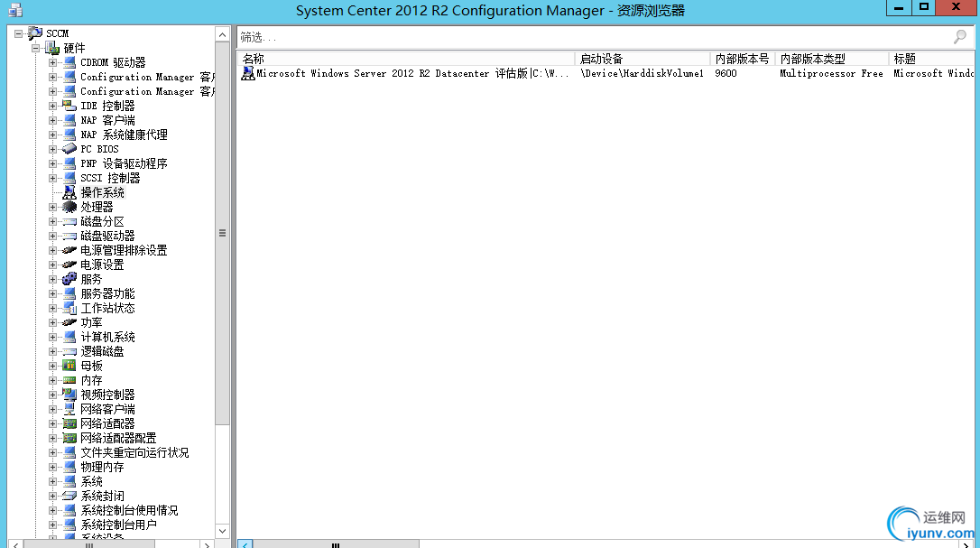The width and height of the screenshot is (980, 548).
Task: Click the \Device\HarddiskVolume1 cell
Action: pos(642,73)
